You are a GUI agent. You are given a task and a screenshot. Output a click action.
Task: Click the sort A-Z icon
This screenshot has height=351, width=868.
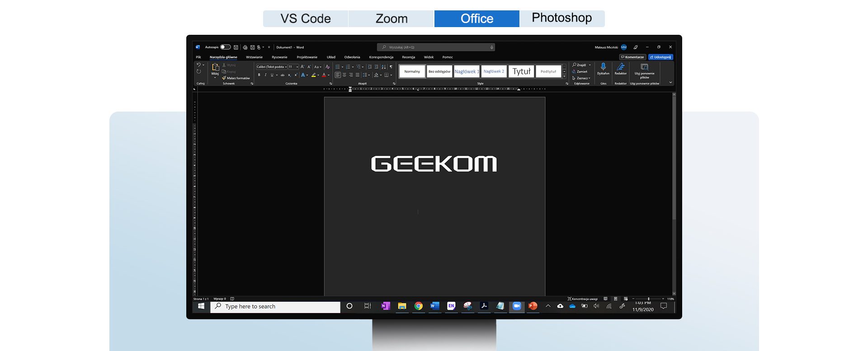point(384,67)
